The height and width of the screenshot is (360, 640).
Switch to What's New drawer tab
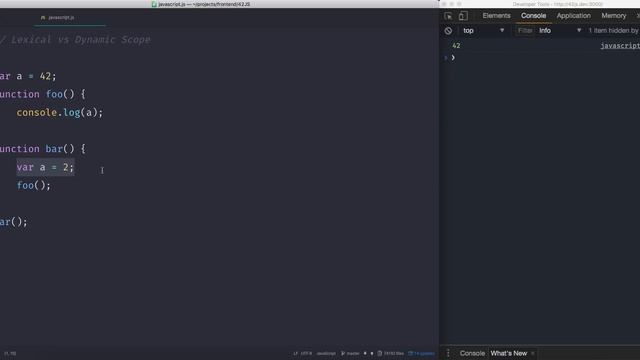(509, 353)
